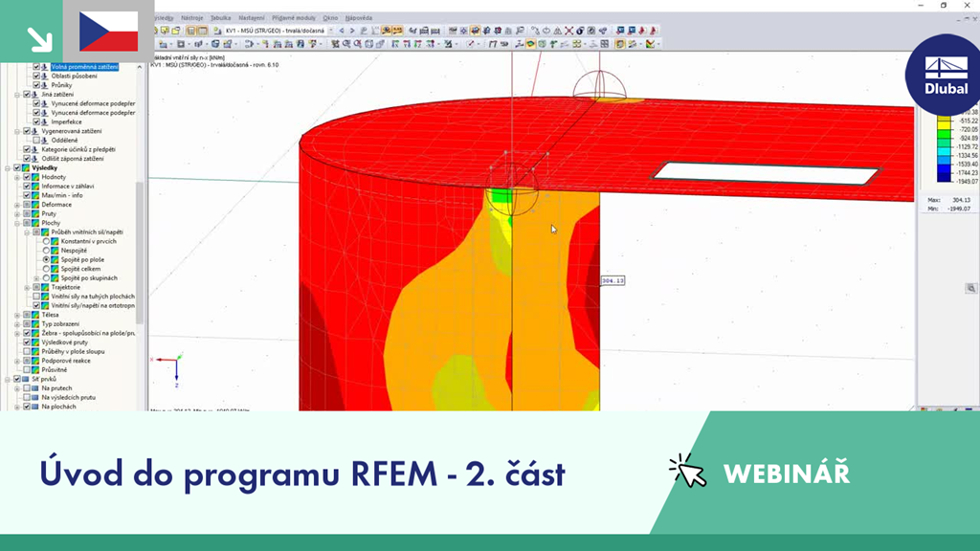Click the colored icon beside Pruty
This screenshot has height=551, width=980.
35,213
